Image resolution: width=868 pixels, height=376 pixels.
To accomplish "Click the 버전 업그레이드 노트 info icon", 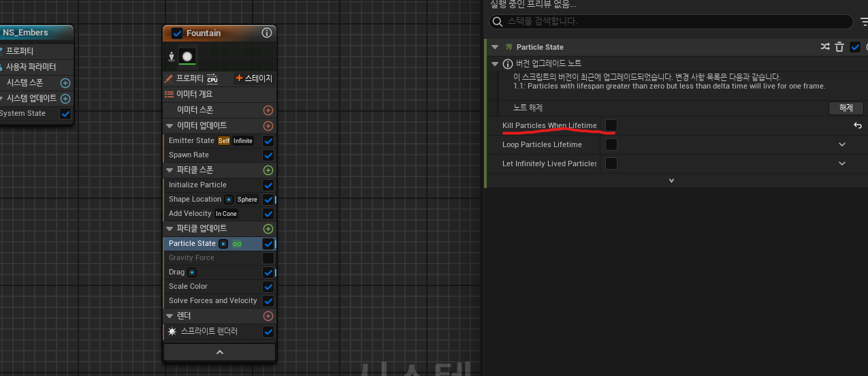I will click(x=507, y=63).
